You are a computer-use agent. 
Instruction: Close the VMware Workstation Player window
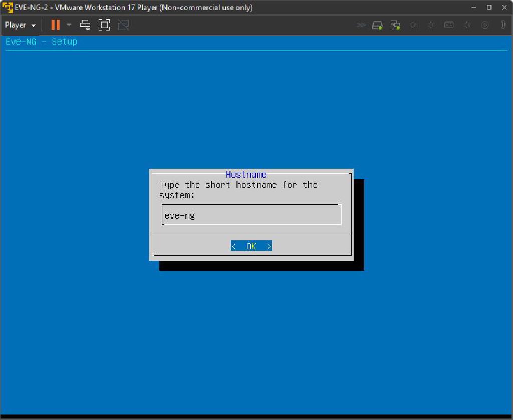tap(504, 8)
